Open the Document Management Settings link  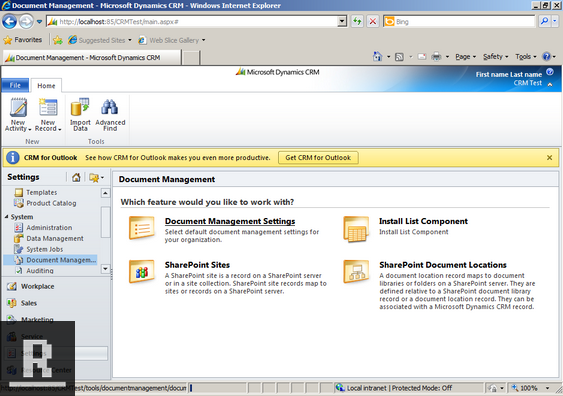pyautogui.click(x=230, y=221)
